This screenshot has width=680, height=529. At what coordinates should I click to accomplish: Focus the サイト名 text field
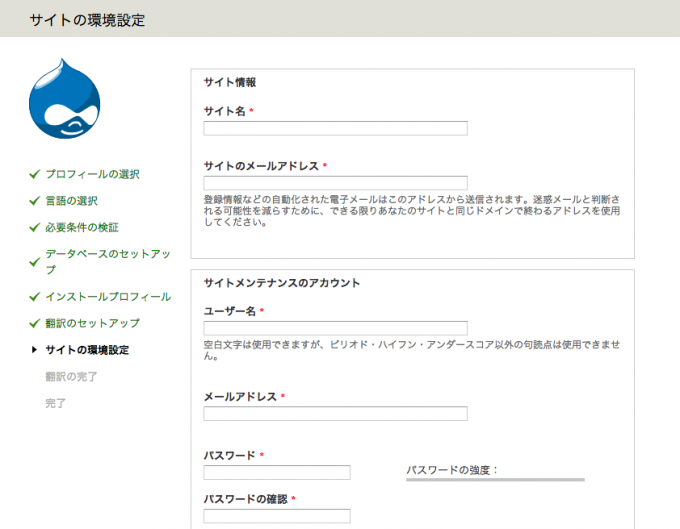[335, 128]
